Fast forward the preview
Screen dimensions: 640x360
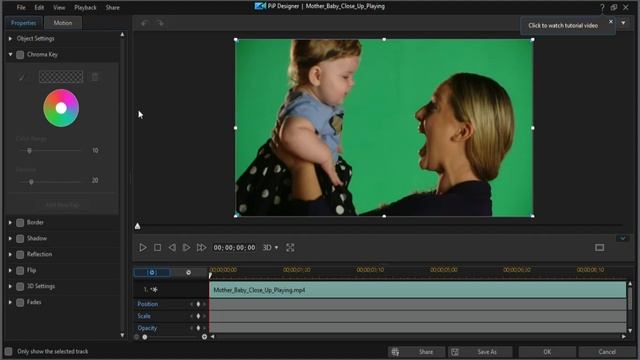pyautogui.click(x=201, y=247)
